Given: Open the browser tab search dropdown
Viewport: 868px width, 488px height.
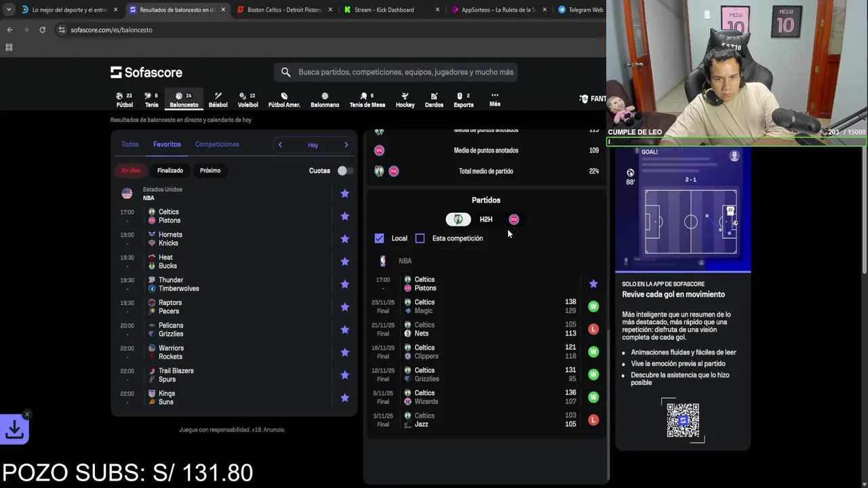Looking at the screenshot, I should (8, 9).
